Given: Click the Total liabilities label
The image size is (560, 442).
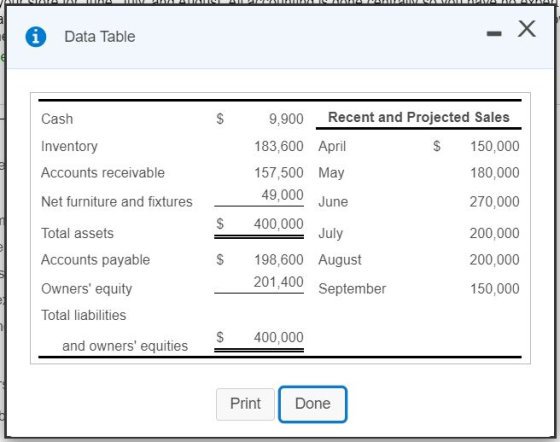Looking at the screenshot, I should 84,315.
